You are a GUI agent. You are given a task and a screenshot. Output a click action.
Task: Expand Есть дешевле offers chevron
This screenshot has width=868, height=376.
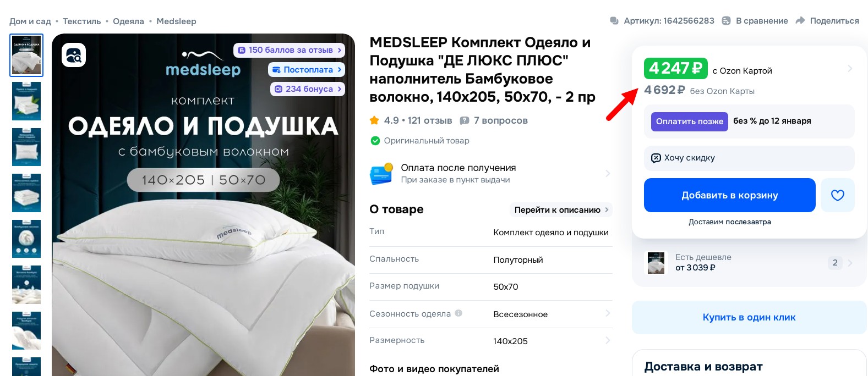coord(850,263)
